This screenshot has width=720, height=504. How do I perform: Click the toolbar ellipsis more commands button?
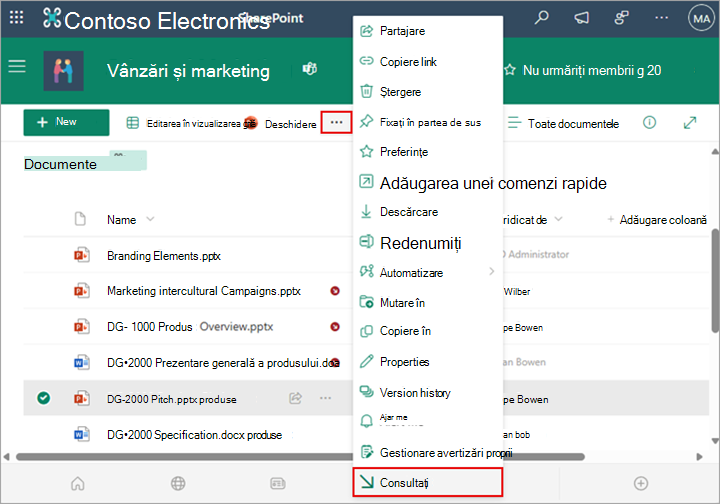pos(336,123)
